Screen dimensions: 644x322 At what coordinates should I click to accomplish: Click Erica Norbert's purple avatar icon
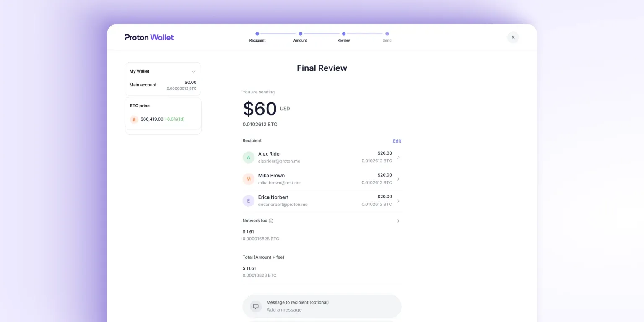[249, 201]
